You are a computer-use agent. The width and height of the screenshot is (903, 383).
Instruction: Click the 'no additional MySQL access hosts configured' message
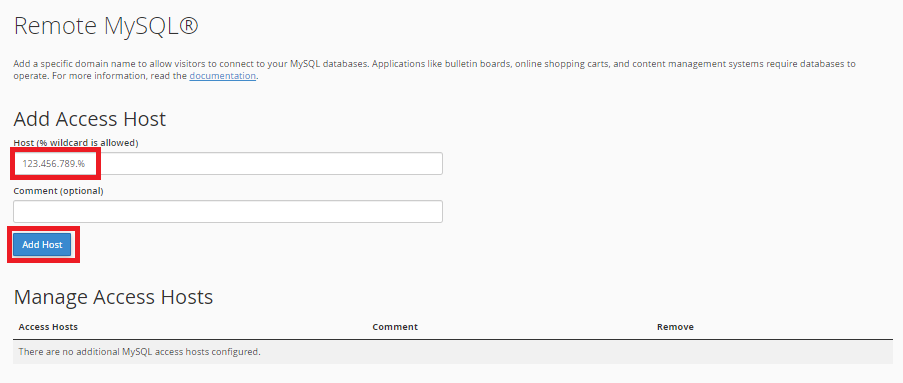[139, 351]
